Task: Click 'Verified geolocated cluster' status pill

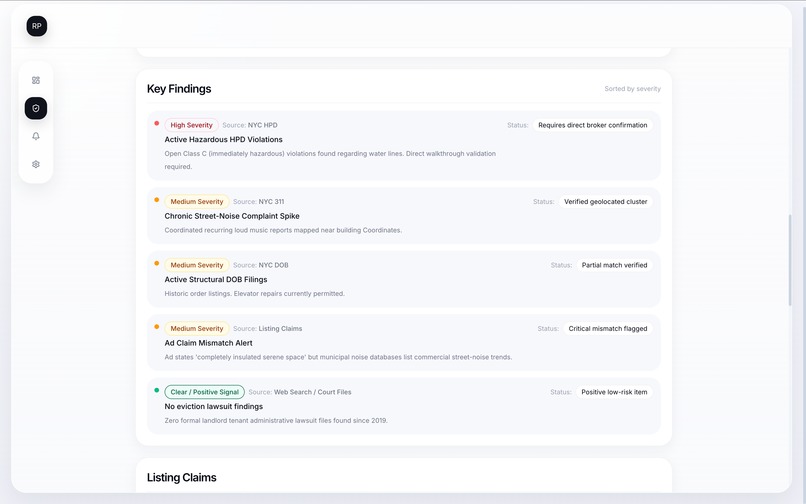Action: (x=606, y=202)
